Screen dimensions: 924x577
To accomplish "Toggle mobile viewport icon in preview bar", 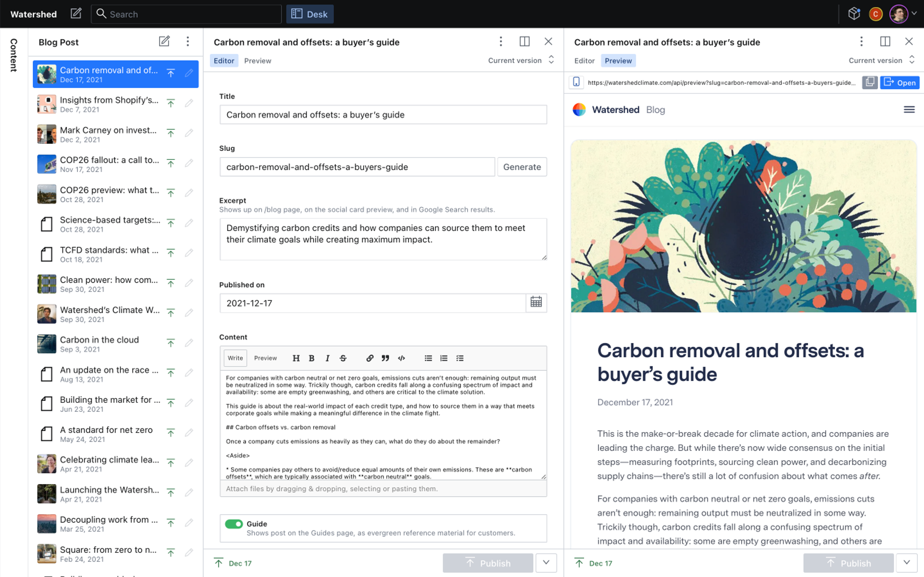I will tap(576, 82).
